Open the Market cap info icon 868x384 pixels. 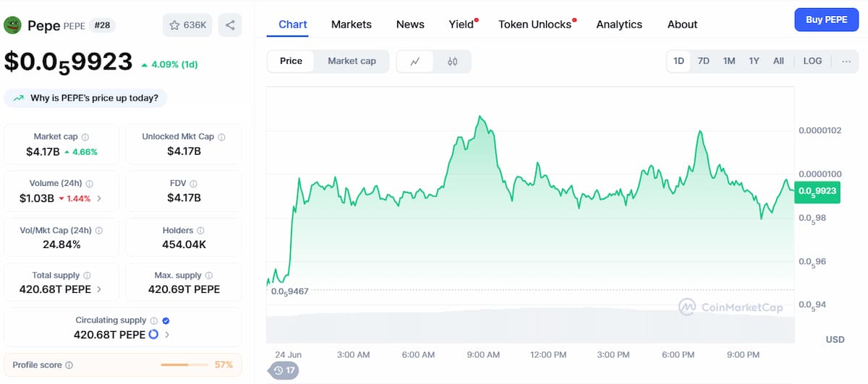point(85,137)
